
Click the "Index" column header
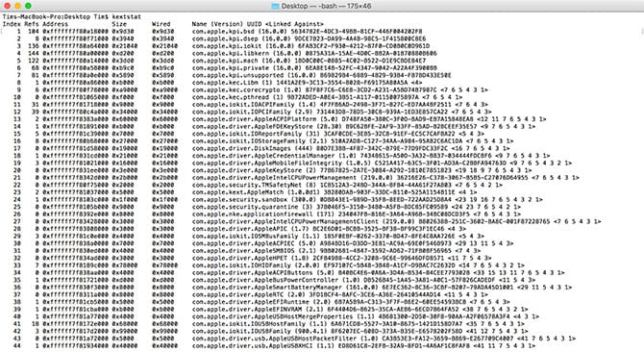point(12,24)
